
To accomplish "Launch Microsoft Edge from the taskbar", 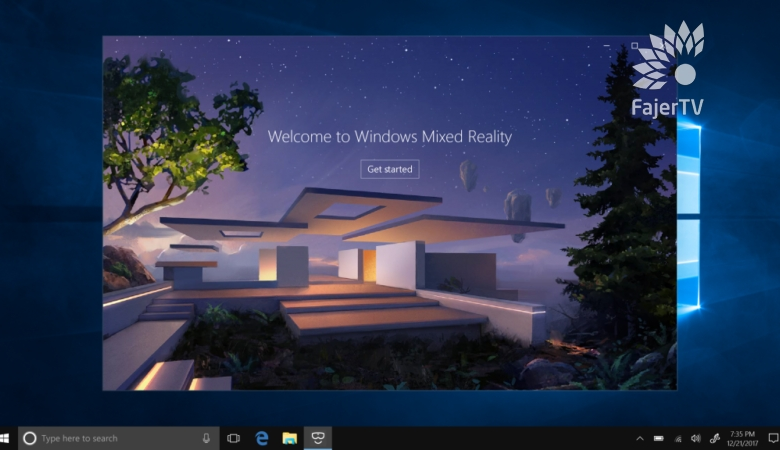I will [262, 438].
